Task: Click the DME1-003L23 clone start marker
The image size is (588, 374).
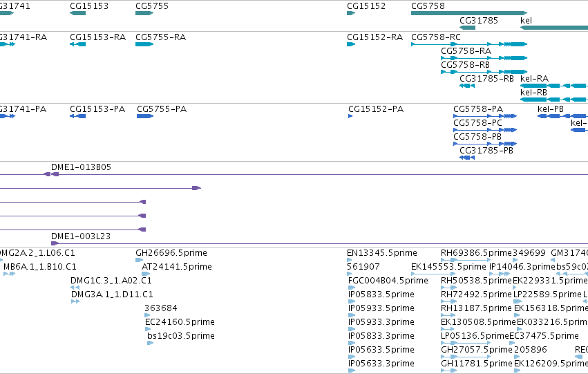Action: [55, 243]
